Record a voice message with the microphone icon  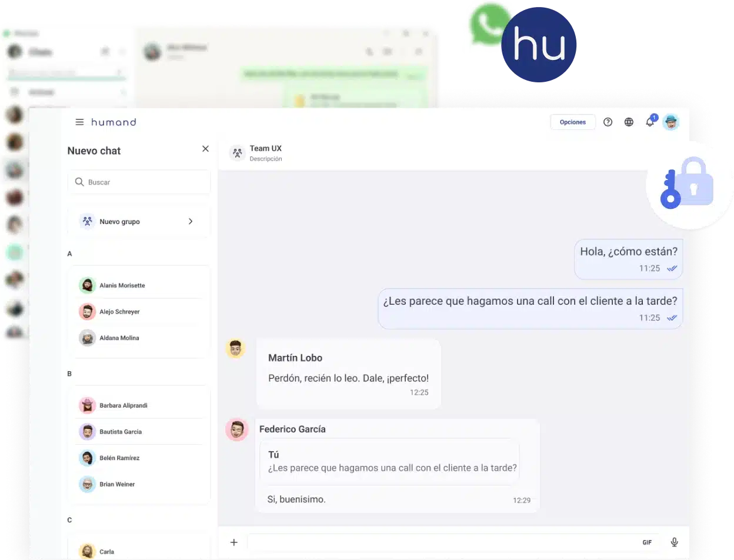673,542
